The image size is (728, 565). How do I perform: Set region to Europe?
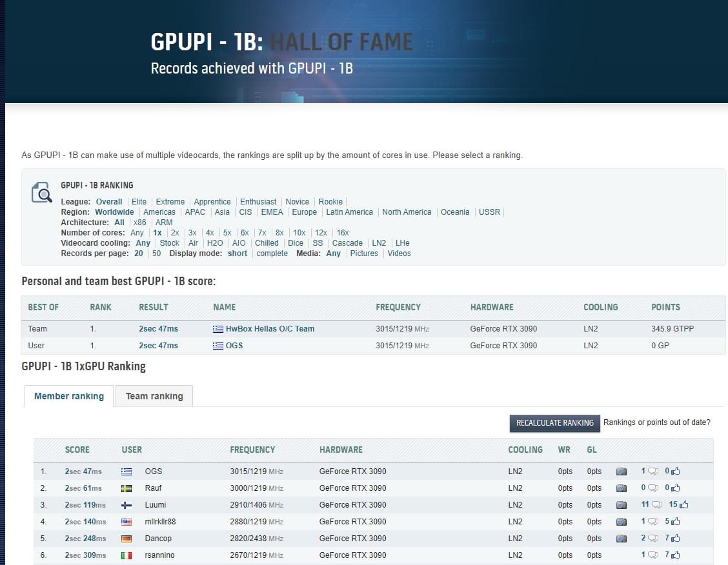pyautogui.click(x=305, y=212)
